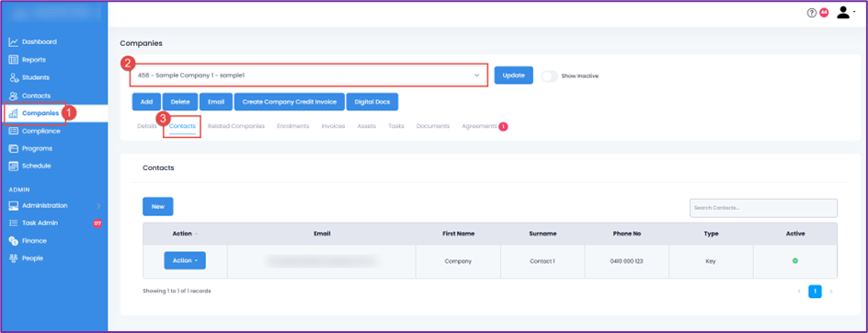Switch to the Assets tab
Image resolution: width=868 pixels, height=333 pixels.
click(367, 126)
